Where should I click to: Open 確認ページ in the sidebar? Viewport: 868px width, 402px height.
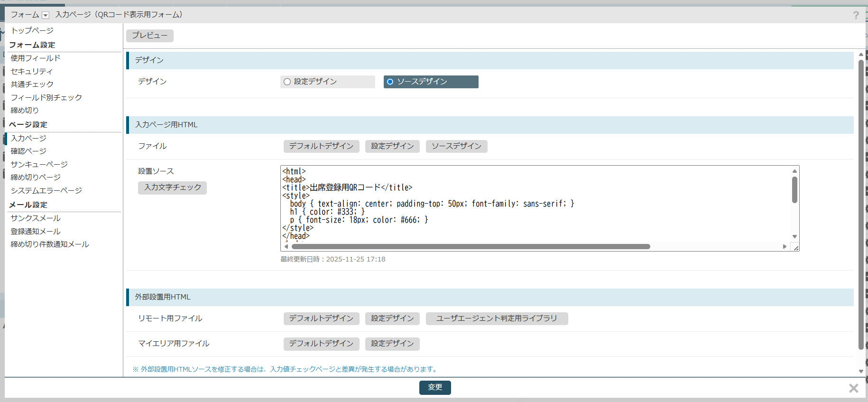coord(28,151)
